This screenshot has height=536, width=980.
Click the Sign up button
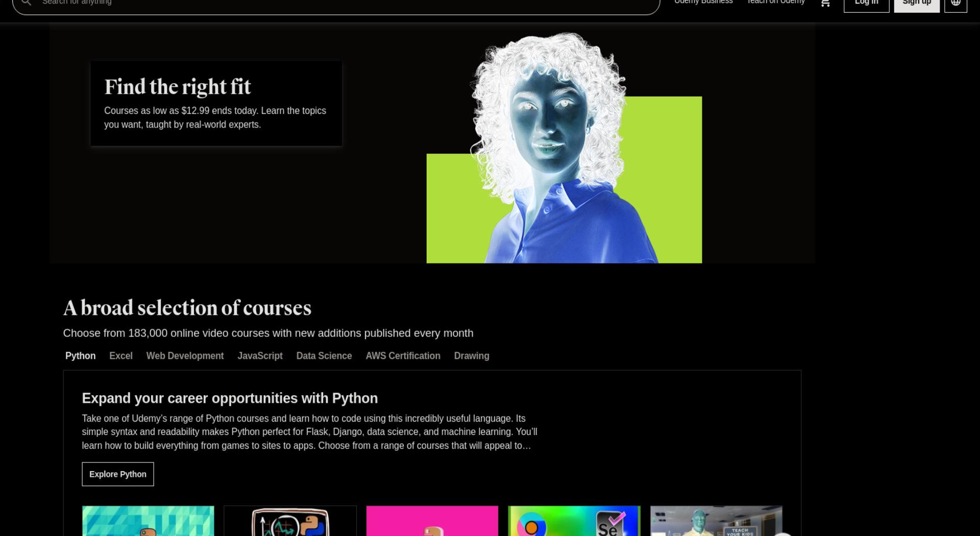click(x=917, y=5)
